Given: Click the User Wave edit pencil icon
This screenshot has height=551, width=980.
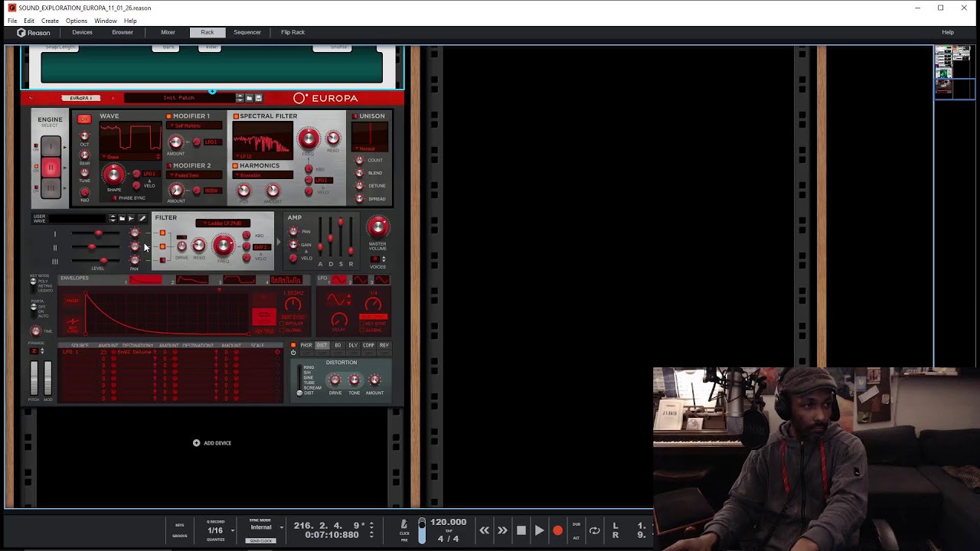Looking at the screenshot, I should click(x=142, y=219).
